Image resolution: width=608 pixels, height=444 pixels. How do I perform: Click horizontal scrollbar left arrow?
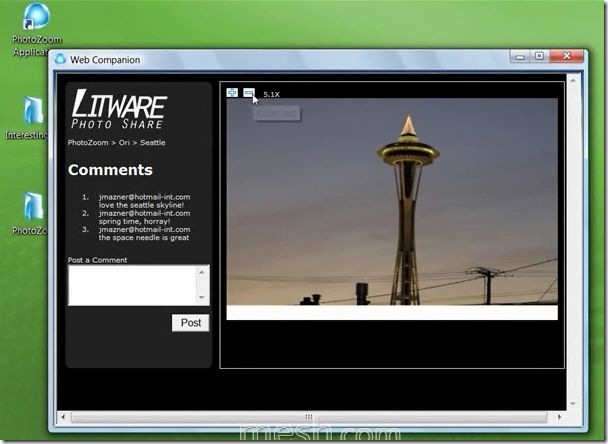(63, 417)
